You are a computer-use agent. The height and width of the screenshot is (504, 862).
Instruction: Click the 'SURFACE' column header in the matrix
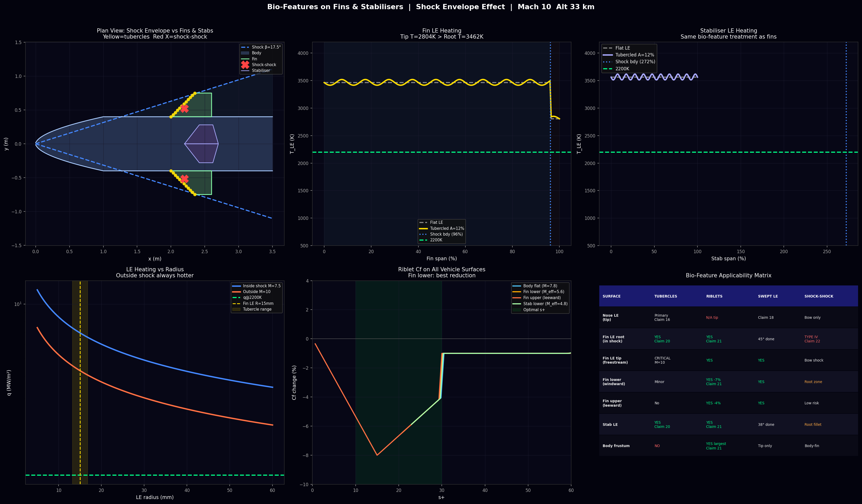click(611, 296)
